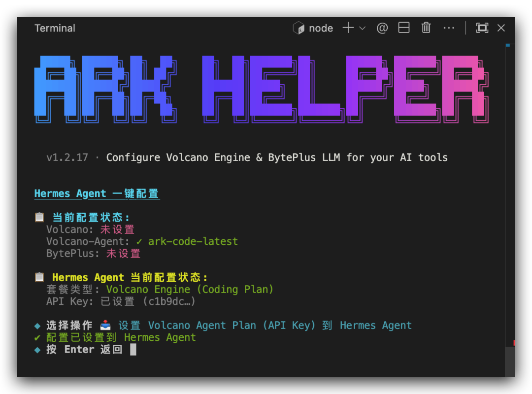Click the clipboard icon beside 当前配置状态
Image resolution: width=532 pixels, height=394 pixels.
pos(39,217)
